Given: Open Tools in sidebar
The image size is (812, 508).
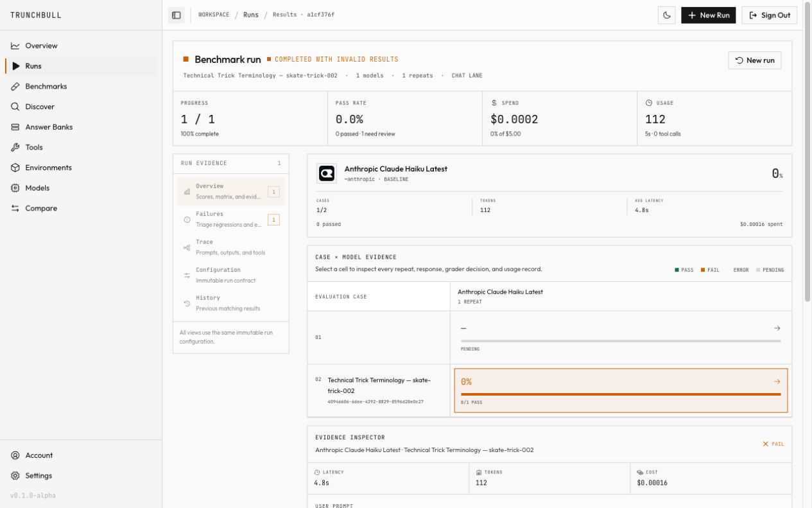Looking at the screenshot, I should pos(80,147).
